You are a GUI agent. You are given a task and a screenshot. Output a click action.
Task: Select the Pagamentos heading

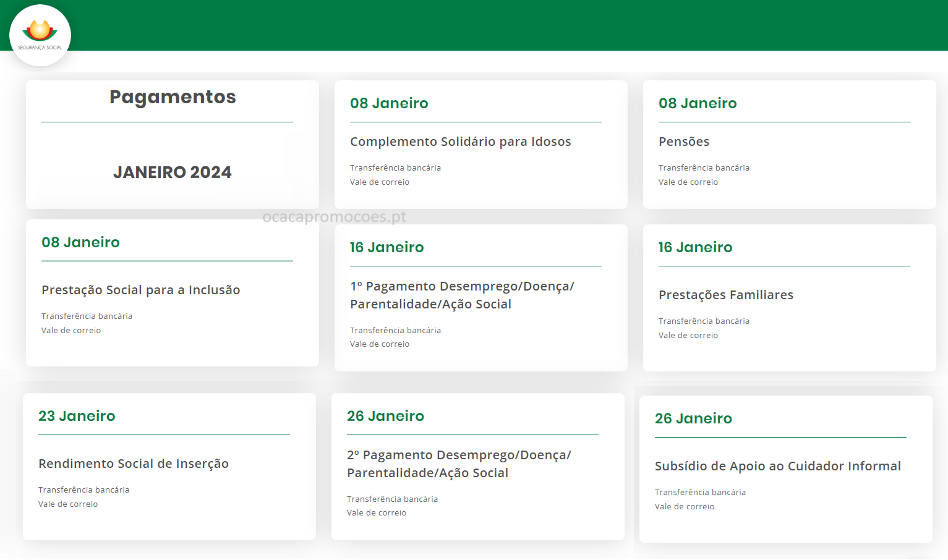(173, 97)
